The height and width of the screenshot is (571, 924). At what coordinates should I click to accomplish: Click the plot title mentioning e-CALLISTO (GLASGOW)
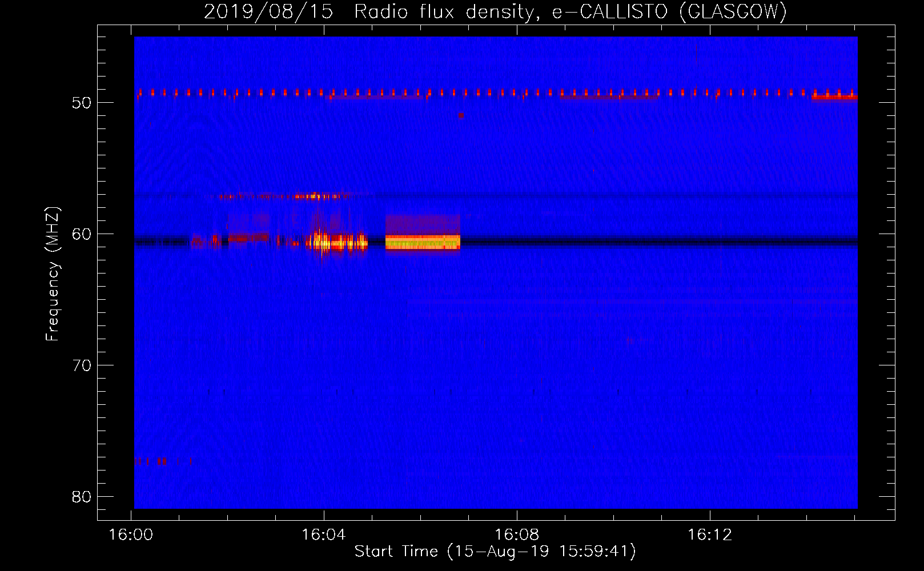pyautogui.click(x=496, y=11)
